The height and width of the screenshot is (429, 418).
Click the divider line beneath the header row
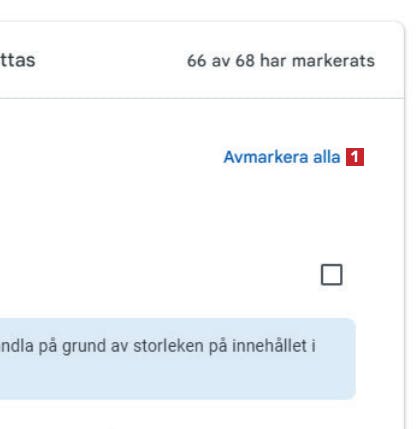pyautogui.click(x=202, y=98)
